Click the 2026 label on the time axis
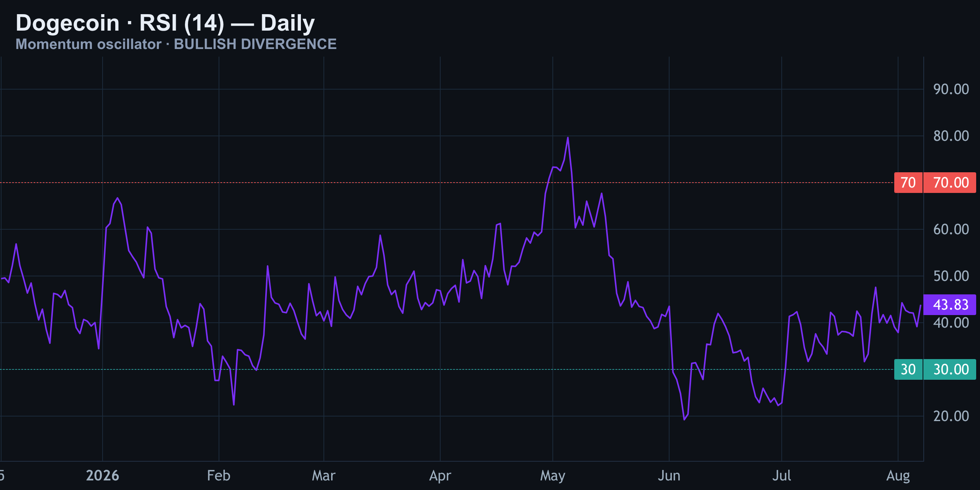 coord(103,475)
